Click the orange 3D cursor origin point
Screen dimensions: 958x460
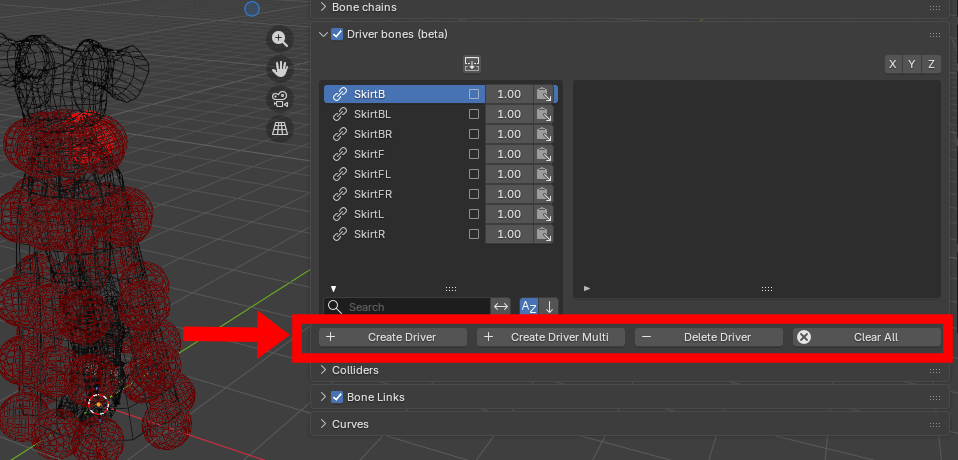tap(98, 404)
